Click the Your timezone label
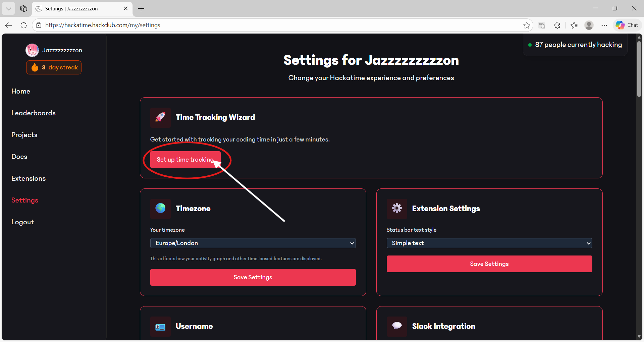The height and width of the screenshot is (342, 644). pos(167,230)
